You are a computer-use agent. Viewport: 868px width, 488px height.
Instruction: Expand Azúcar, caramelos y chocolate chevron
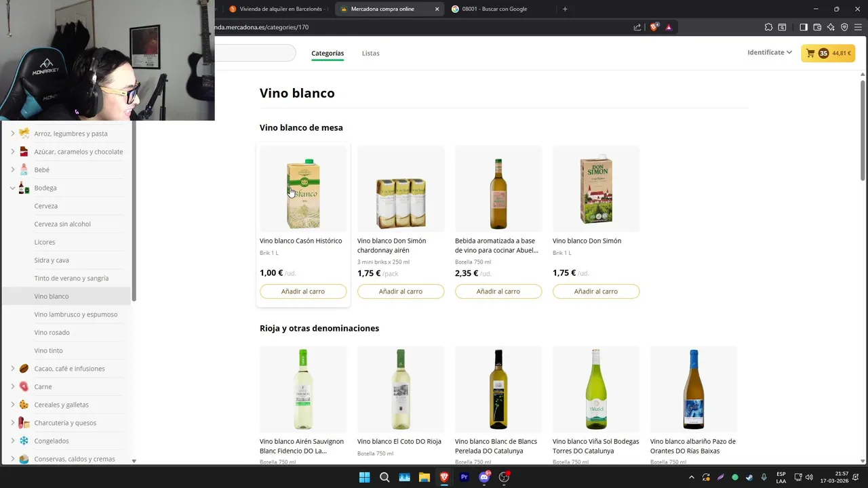[12, 152]
